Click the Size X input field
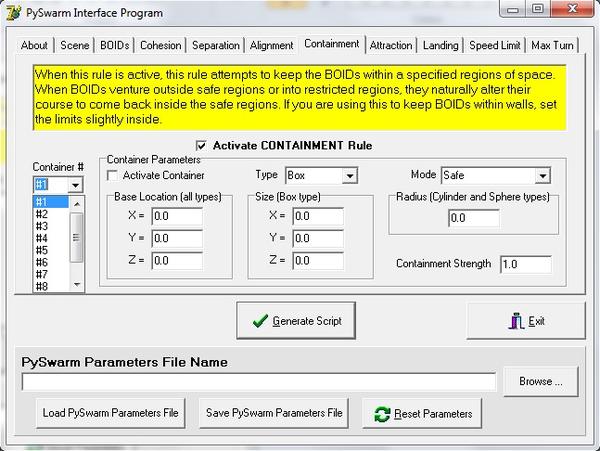The image size is (600, 451). coord(318,217)
